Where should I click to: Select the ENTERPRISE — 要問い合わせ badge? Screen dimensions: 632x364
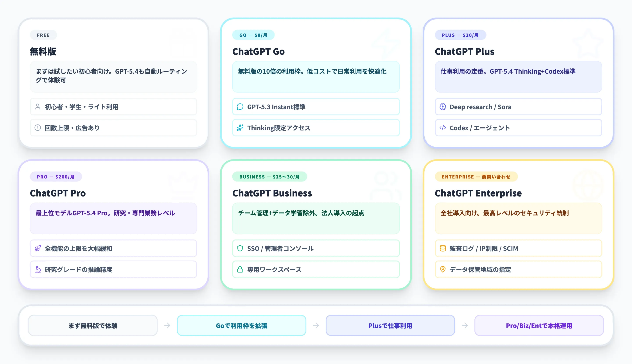pyautogui.click(x=476, y=177)
